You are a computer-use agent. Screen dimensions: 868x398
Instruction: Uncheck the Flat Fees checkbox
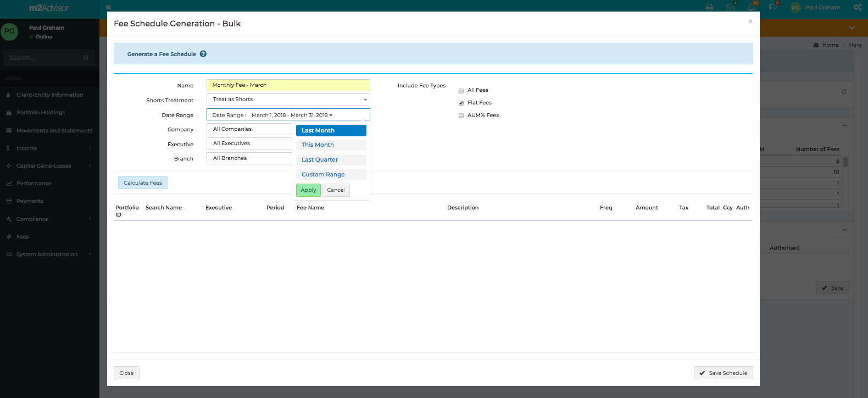coord(461,103)
